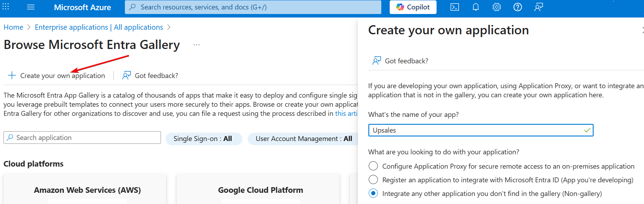The width and height of the screenshot is (644, 204).
Task: Click the feedback icon in the gallery toolbar
Action: tap(127, 75)
